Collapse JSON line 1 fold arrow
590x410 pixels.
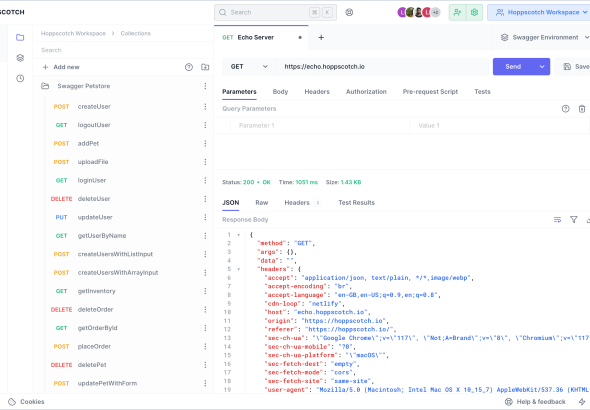click(239, 235)
